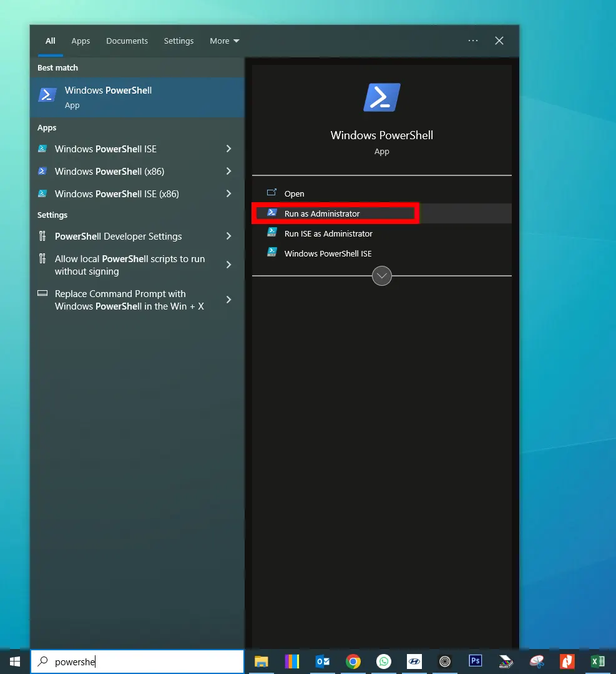
Task: Select Windows PowerShell ISE (x86) result
Action: pos(137,193)
